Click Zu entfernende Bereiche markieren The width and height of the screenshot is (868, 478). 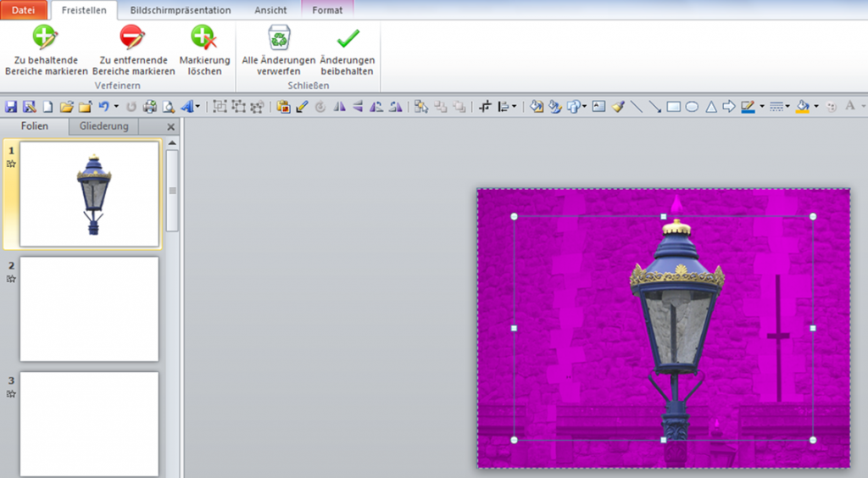click(x=133, y=50)
